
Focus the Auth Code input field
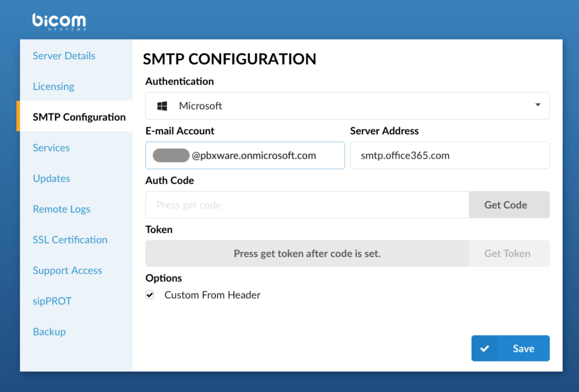pos(307,204)
